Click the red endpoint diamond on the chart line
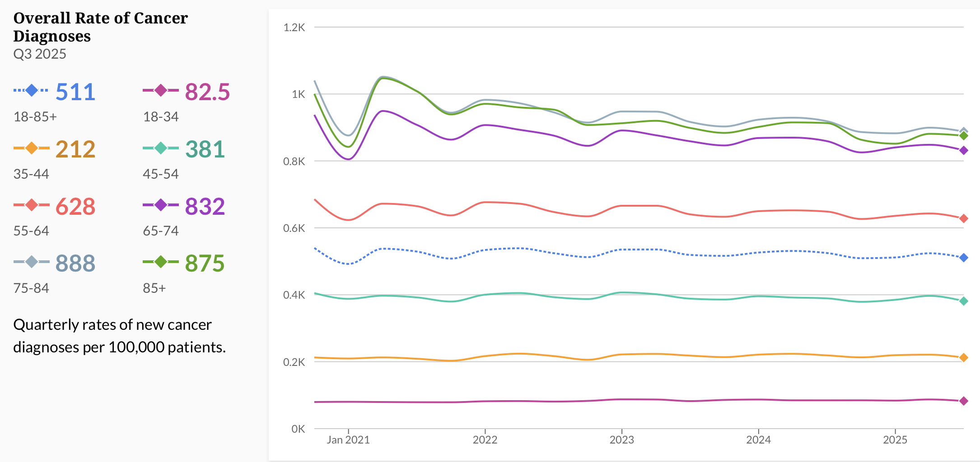 963,218
